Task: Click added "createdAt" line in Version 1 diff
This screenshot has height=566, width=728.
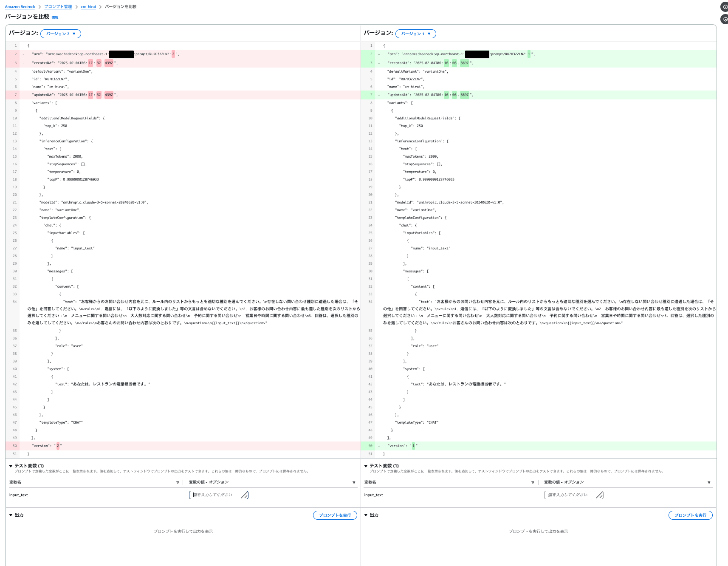Action: [539, 63]
